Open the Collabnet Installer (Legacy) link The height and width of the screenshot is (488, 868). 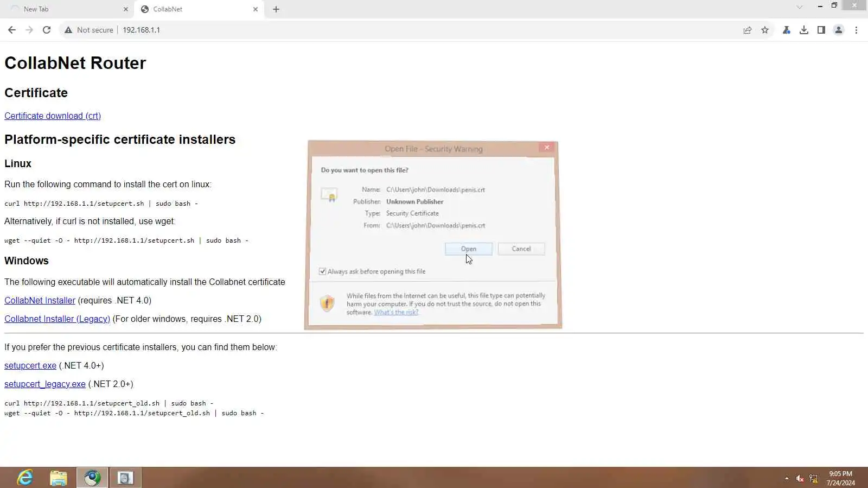[x=57, y=319]
